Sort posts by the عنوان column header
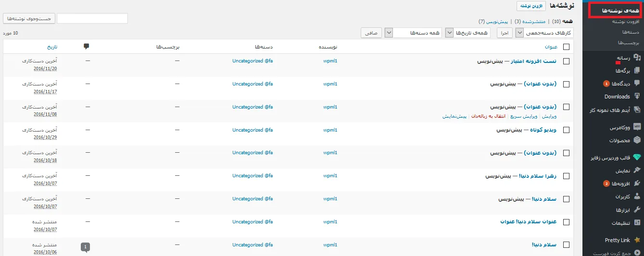The image size is (644, 256). 551,47
